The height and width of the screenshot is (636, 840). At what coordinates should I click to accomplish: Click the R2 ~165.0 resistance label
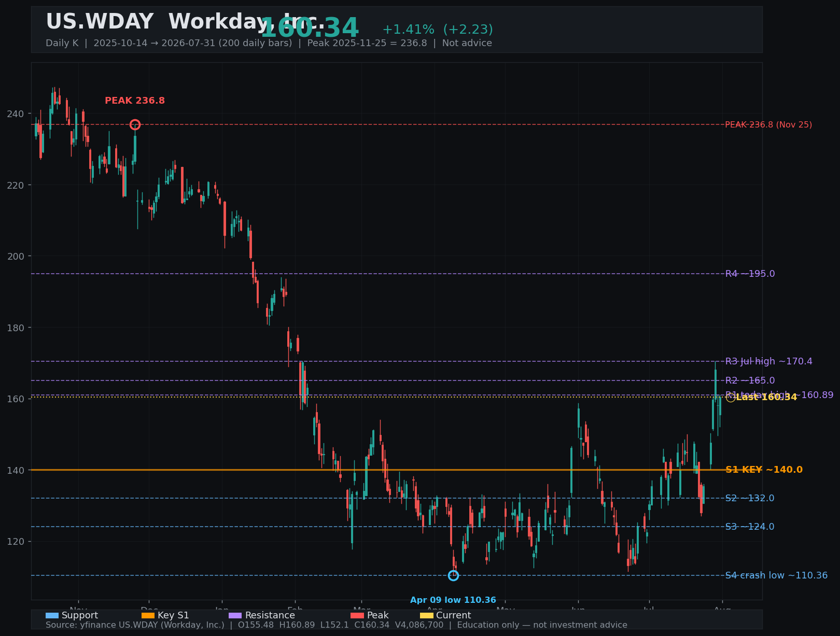coord(750,380)
